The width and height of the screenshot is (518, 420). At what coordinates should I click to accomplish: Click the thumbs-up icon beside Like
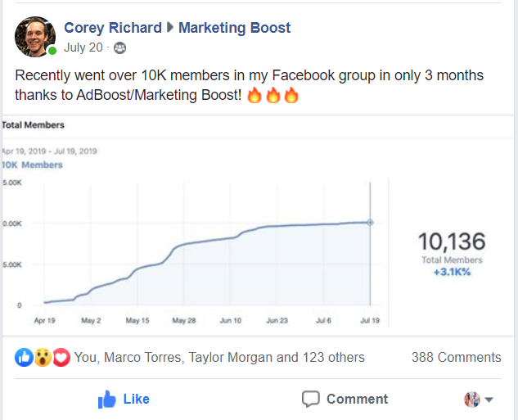[x=107, y=400]
